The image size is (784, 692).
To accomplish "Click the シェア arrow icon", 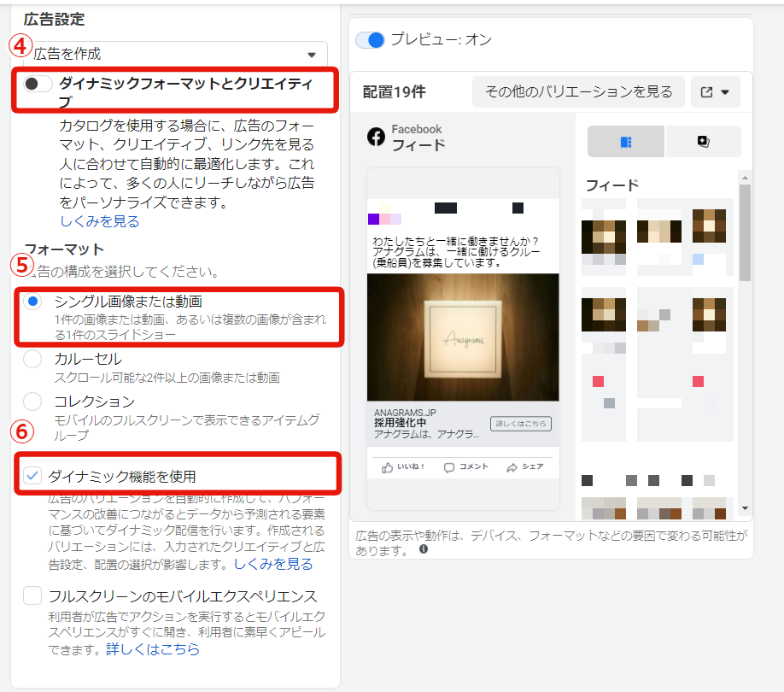I will 512,467.
